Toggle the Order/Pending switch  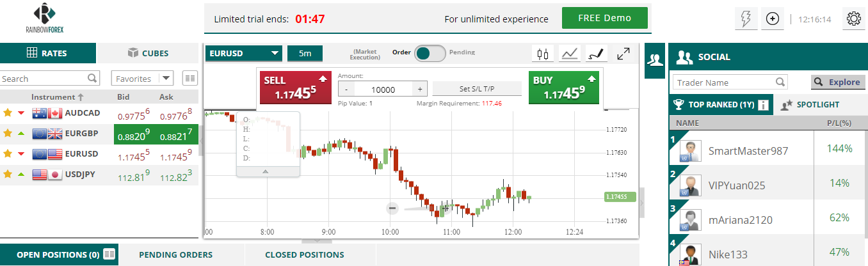tap(430, 54)
